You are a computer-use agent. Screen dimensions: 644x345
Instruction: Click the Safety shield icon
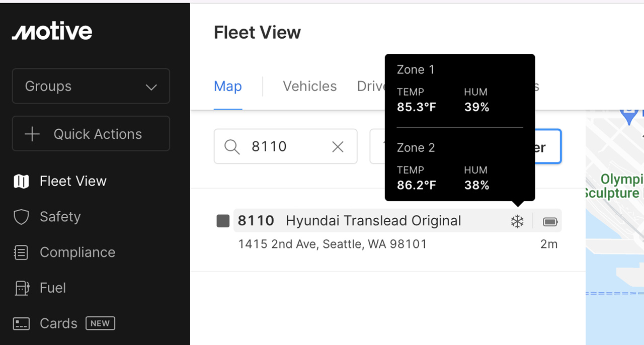pos(21,217)
